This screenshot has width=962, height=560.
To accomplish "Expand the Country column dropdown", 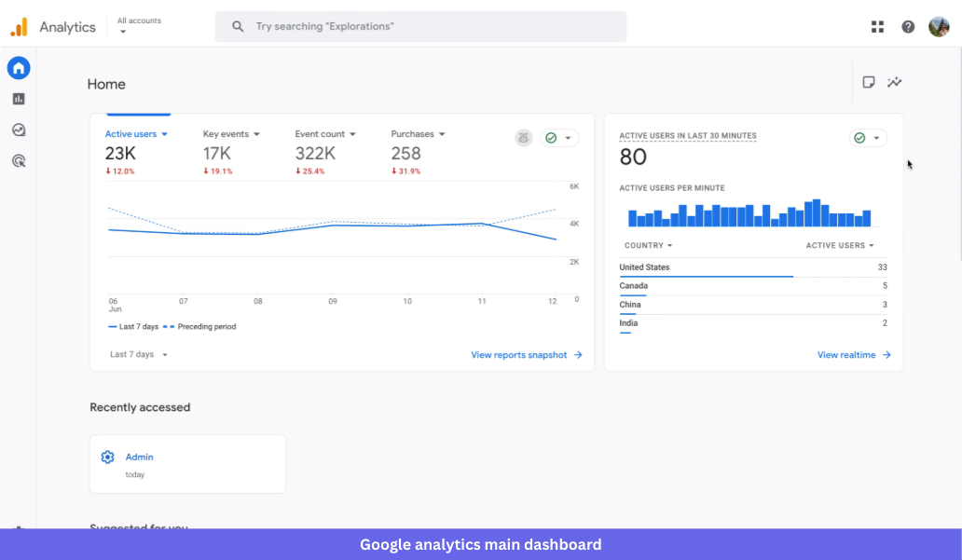I will click(648, 245).
